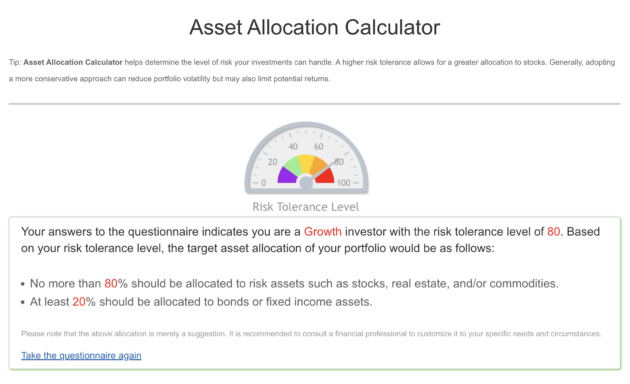The image size is (630, 384).
Task: Click the 100 label on gauge
Action: tap(344, 183)
